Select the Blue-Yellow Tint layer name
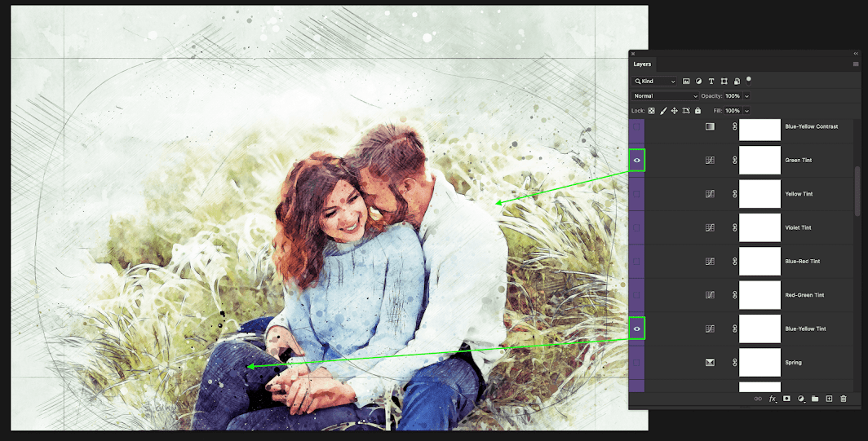868x441 pixels. (805, 329)
